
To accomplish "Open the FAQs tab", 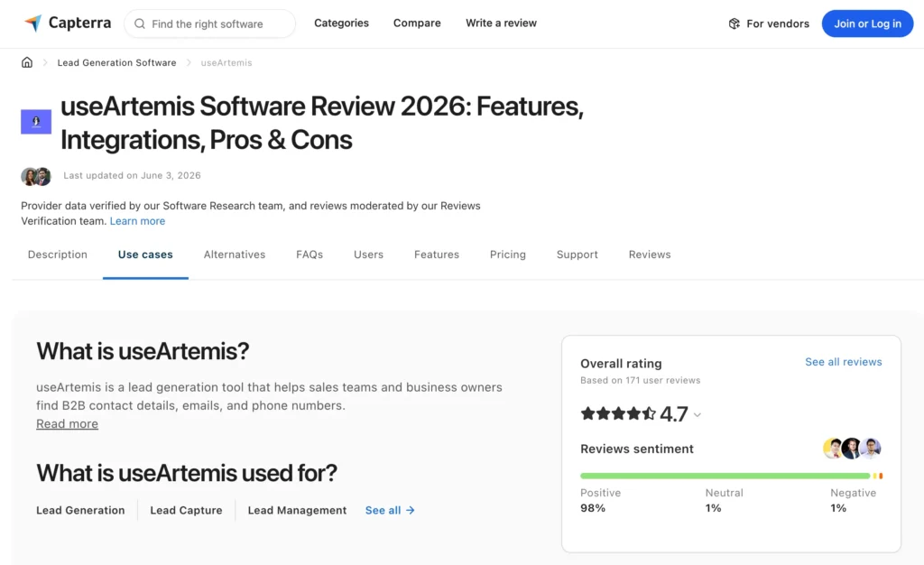I will click(310, 255).
